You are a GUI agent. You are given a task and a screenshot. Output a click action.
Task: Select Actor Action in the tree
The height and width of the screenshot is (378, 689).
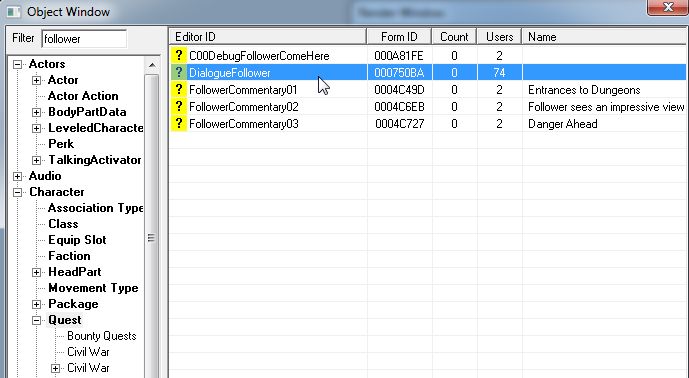pos(83,96)
